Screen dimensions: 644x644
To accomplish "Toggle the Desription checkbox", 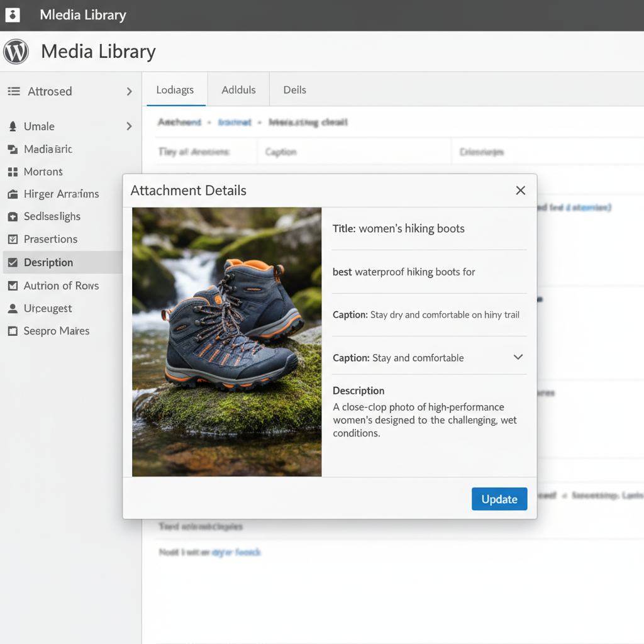I will 13,263.
